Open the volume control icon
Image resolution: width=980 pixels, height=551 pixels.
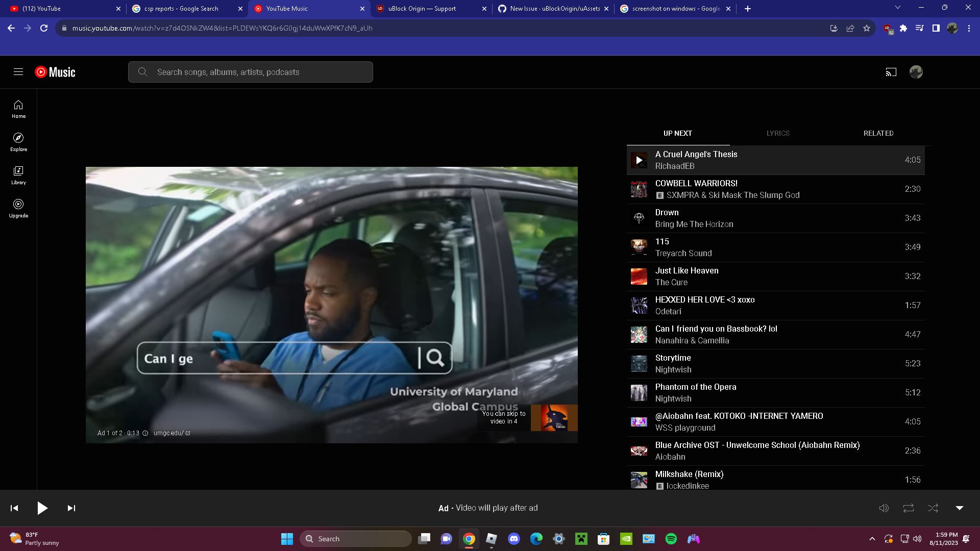[884, 508]
